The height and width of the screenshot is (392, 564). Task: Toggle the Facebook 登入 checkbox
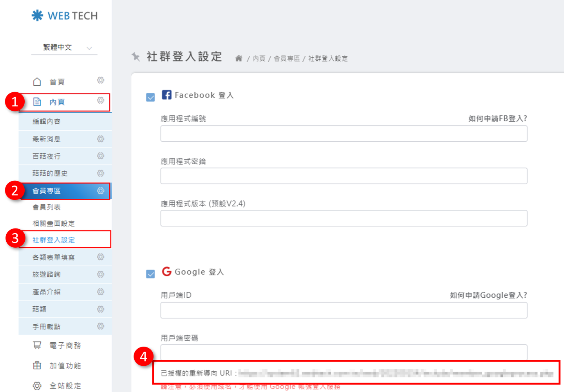(x=150, y=97)
